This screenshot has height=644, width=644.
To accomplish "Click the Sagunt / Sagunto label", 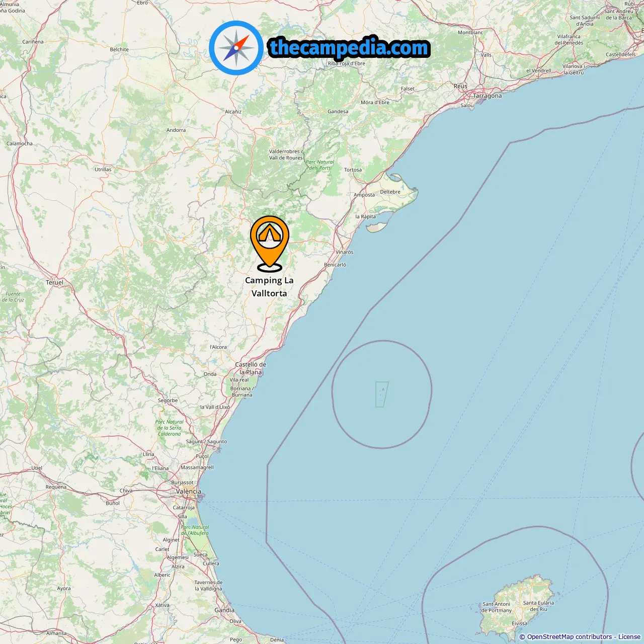I will [x=206, y=442].
